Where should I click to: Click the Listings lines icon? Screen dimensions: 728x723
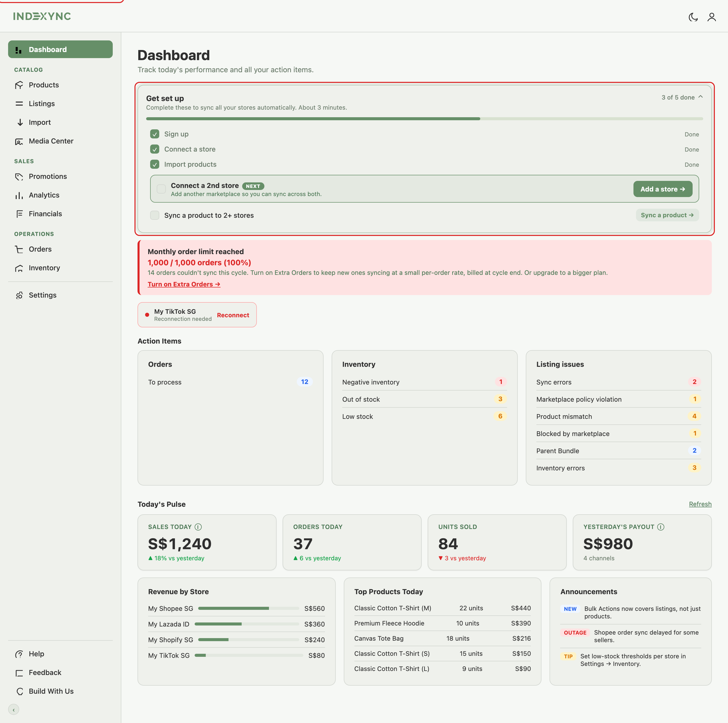click(x=19, y=104)
